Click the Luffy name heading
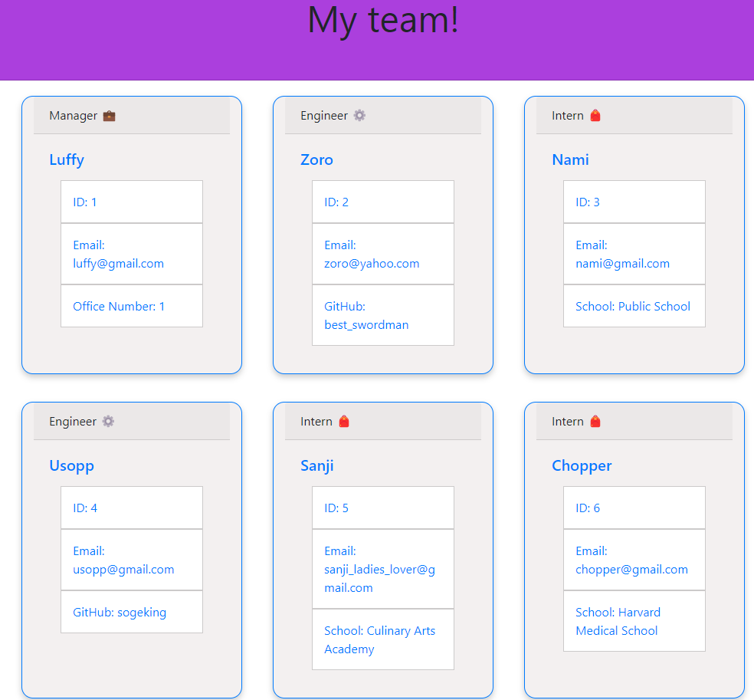The width and height of the screenshot is (754, 700). click(x=67, y=159)
